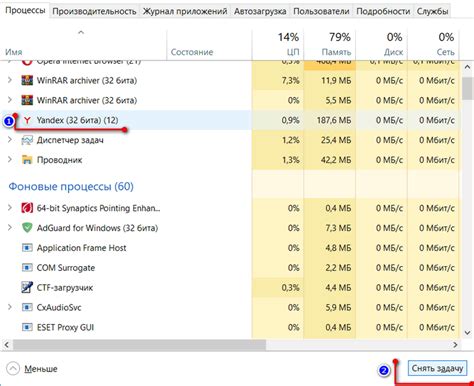The width and height of the screenshot is (474, 386).
Task: Click the COM Surrogate icon
Action: 27,268
